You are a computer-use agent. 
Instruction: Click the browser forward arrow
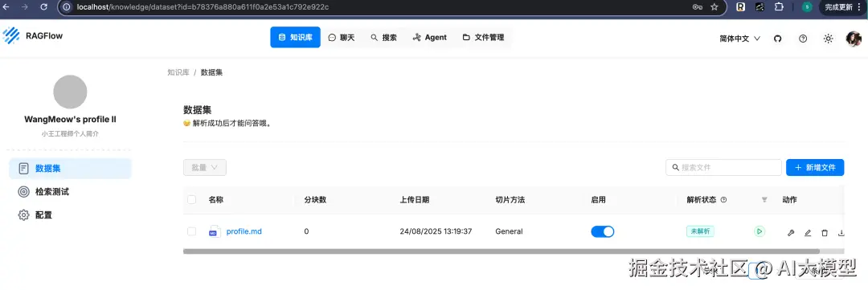(25, 7)
